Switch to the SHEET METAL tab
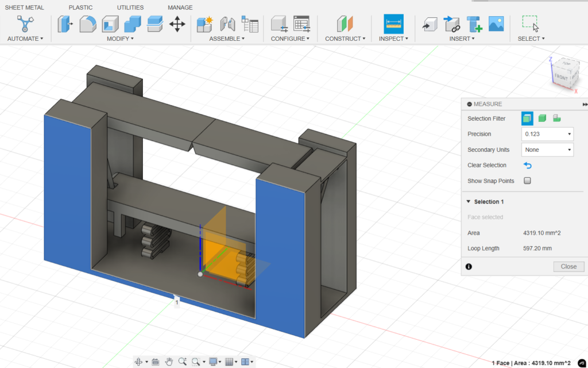588x368 pixels. (x=24, y=7)
